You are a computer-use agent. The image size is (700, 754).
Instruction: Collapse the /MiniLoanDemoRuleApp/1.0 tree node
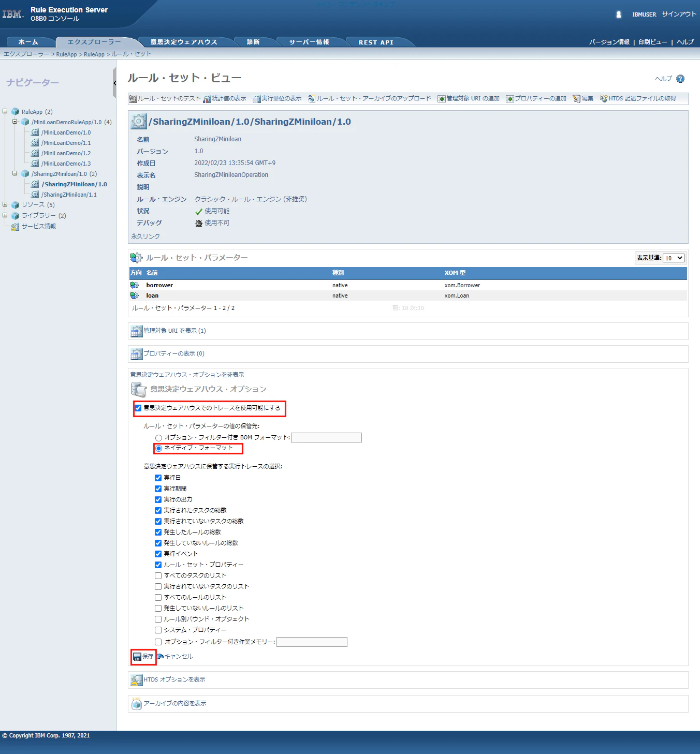tap(15, 121)
